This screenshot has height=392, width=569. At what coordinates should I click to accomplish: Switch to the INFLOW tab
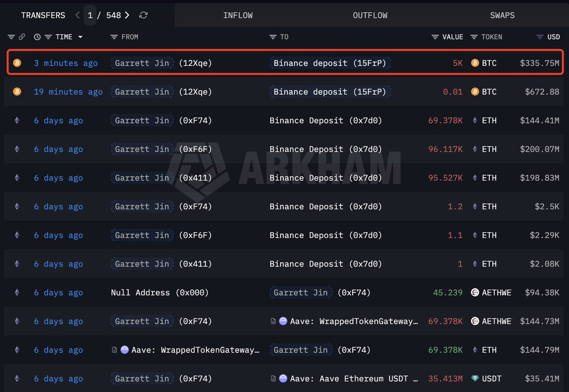[238, 15]
